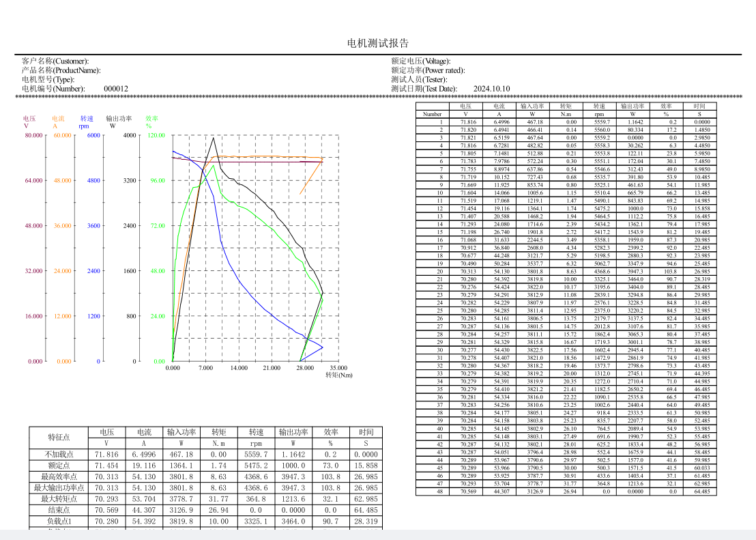Screen dimensions: 756x540
Task: Select motor number value 000012
Action: [x=116, y=89]
